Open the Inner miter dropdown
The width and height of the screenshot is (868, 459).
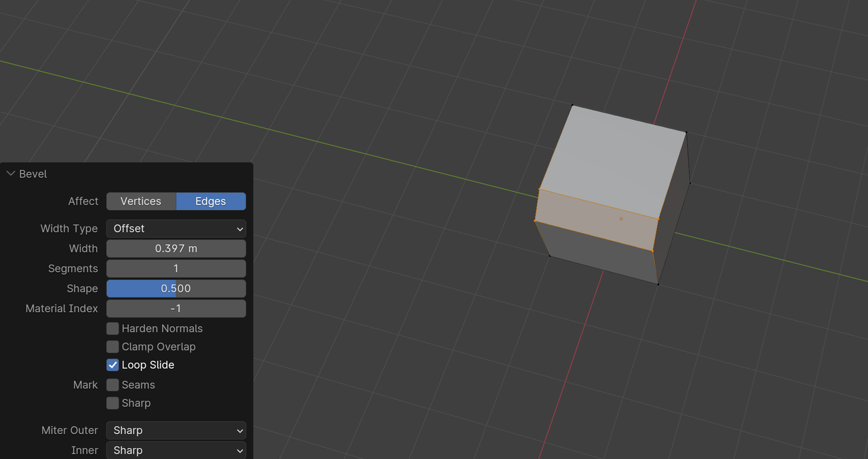coord(176,450)
